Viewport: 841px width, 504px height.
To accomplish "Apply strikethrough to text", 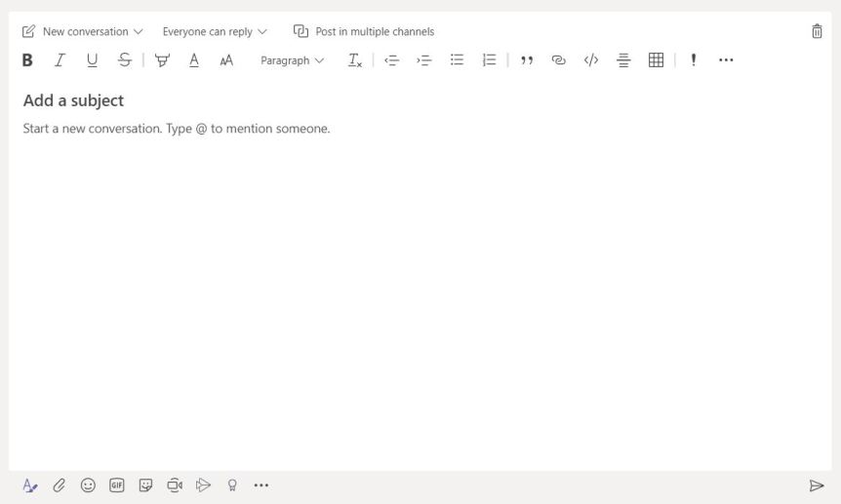I will click(x=124, y=60).
